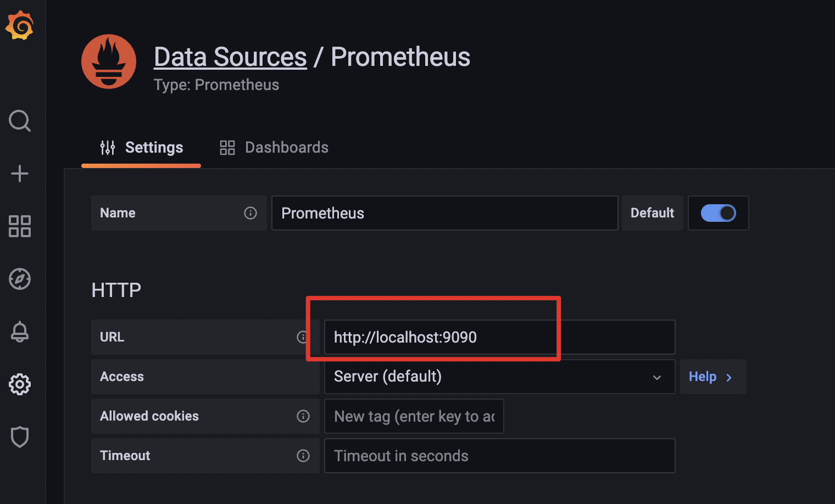Click the URL field with http://localhost:9090
This screenshot has width=835, height=504.
(x=499, y=337)
